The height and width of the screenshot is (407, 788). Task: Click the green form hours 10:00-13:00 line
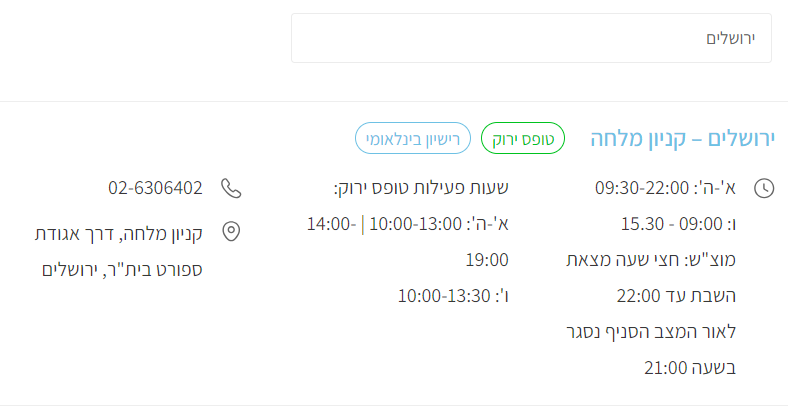(x=415, y=224)
